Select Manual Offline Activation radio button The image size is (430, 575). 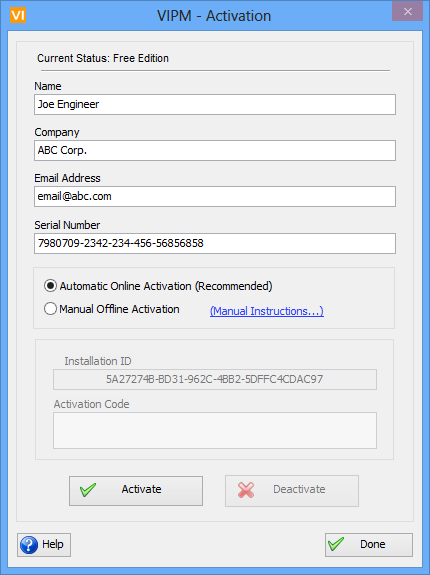(x=50, y=309)
